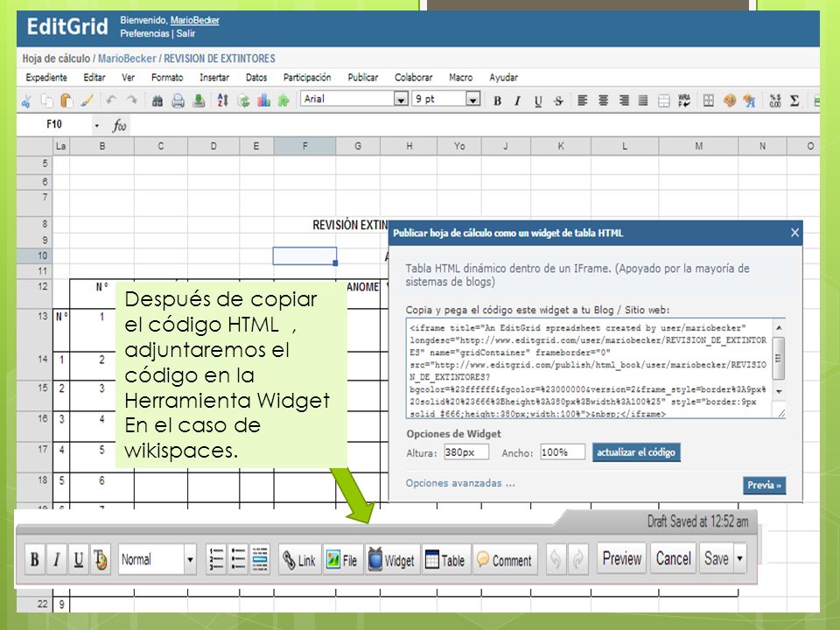Viewport: 840px width, 630px height.
Task: Click the refresh data icon
Action: 243,100
